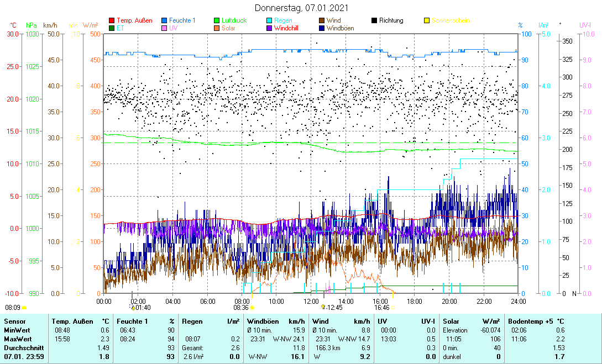The height and width of the screenshot is (364, 602).
Task: Click the yellow Sonnenschein legend square
Action: pos(427,20)
